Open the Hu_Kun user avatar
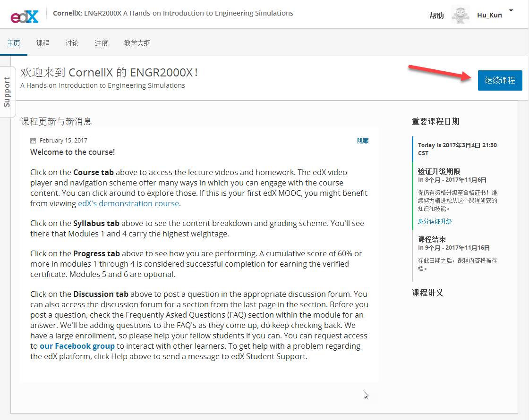The image size is (529, 420). click(460, 15)
